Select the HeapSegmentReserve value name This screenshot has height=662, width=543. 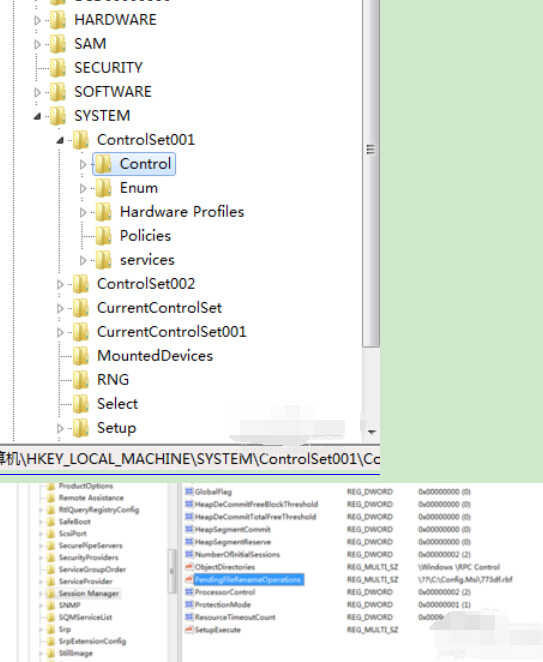(233, 542)
